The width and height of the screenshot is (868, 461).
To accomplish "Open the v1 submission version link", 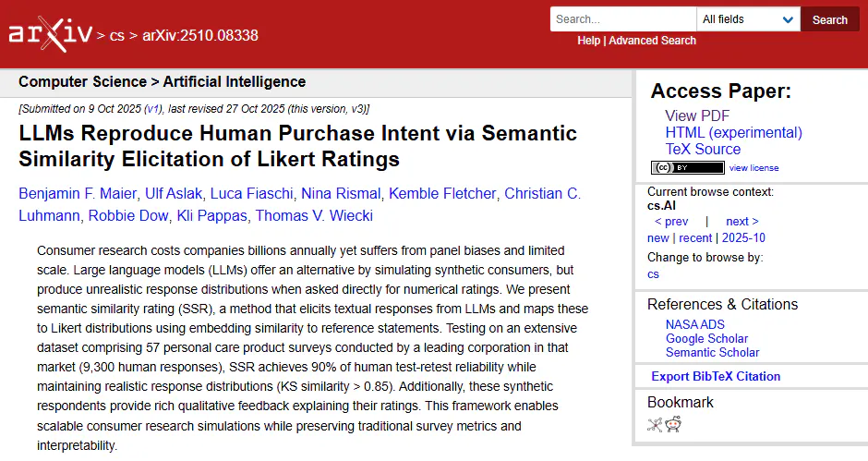I will [151, 108].
